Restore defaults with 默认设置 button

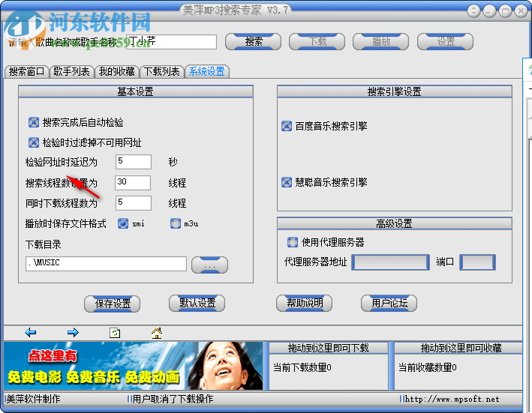[197, 303]
